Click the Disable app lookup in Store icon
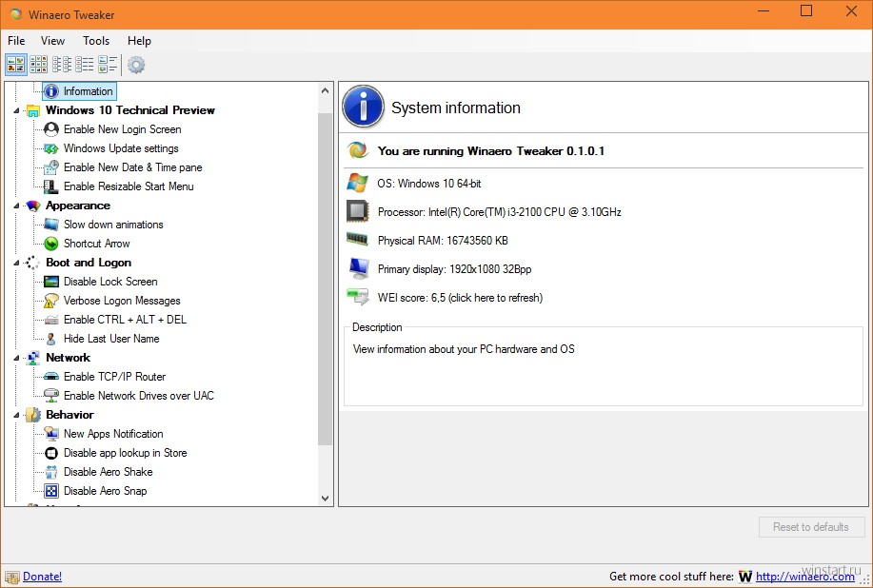Viewport: 873px width, 588px height. pos(51,453)
